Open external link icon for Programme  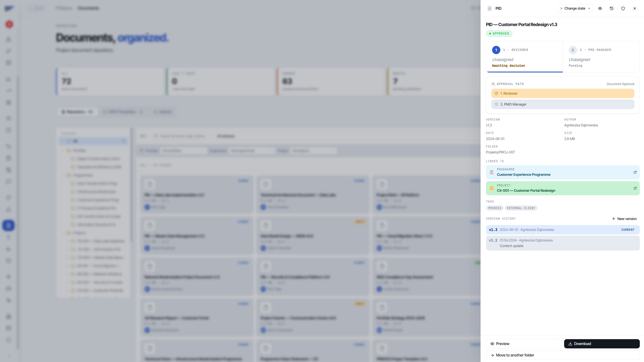pyautogui.click(x=635, y=172)
